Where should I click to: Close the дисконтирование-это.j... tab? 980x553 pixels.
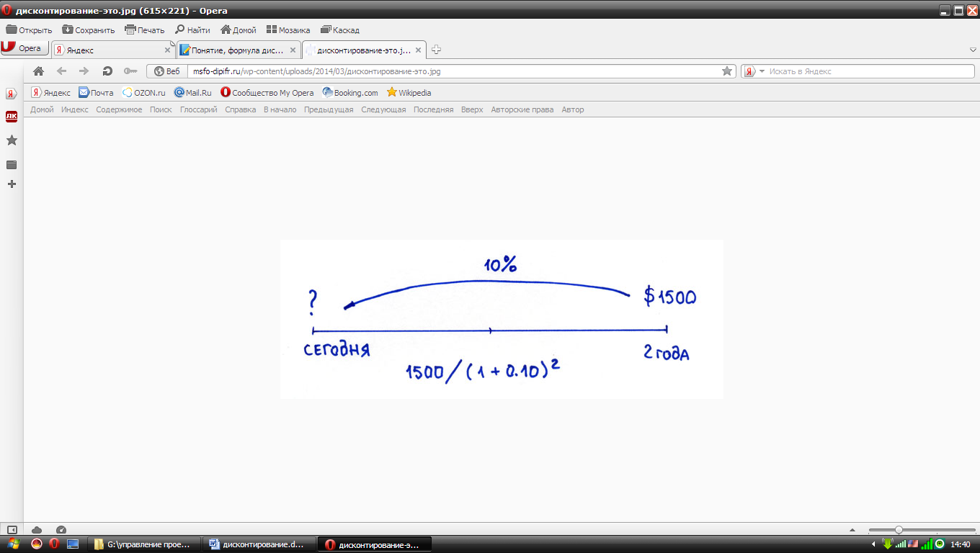[419, 50]
